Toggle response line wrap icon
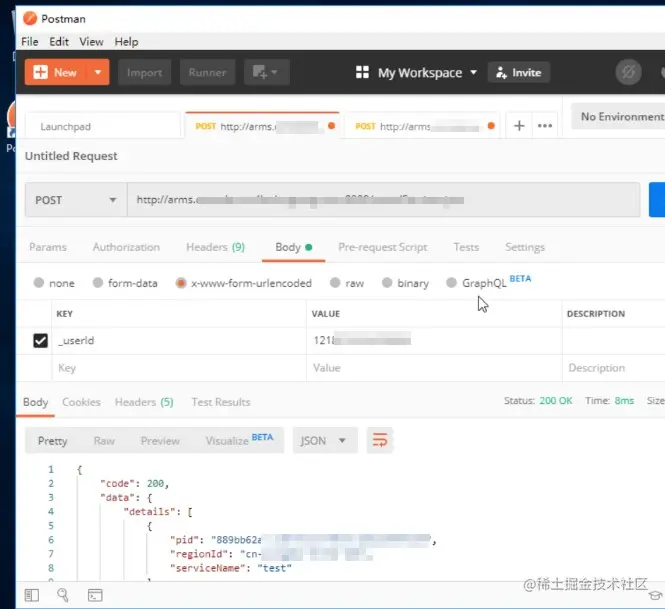Screen dimensions: 665x609 (380, 440)
